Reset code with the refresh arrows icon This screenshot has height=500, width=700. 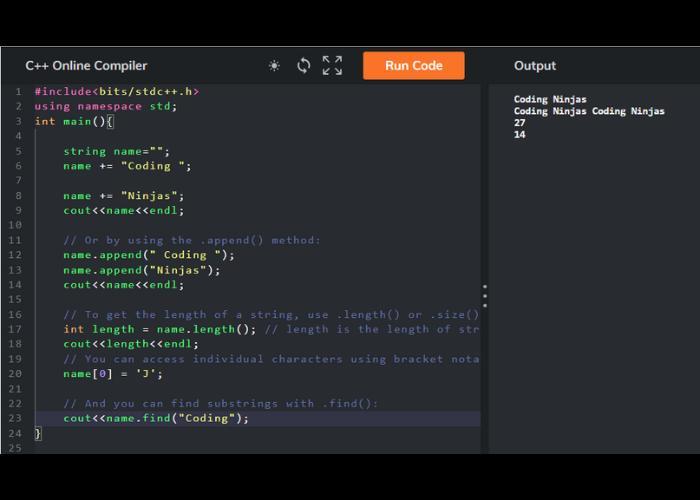[304, 66]
